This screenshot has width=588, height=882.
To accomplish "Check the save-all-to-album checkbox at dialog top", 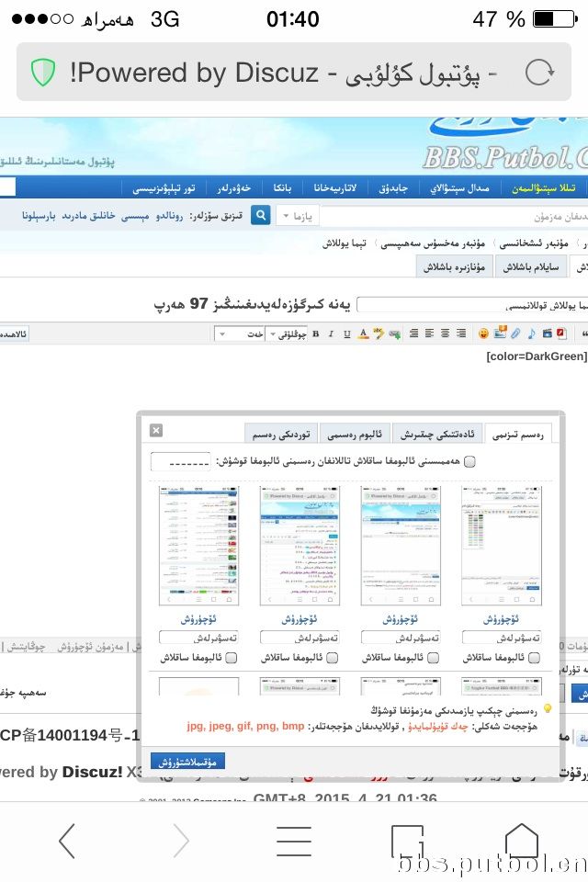I will point(469,462).
